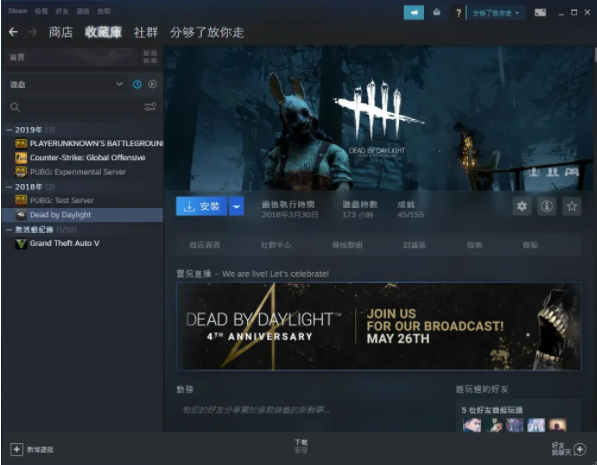Open the 收藏庫 tab

click(x=103, y=32)
